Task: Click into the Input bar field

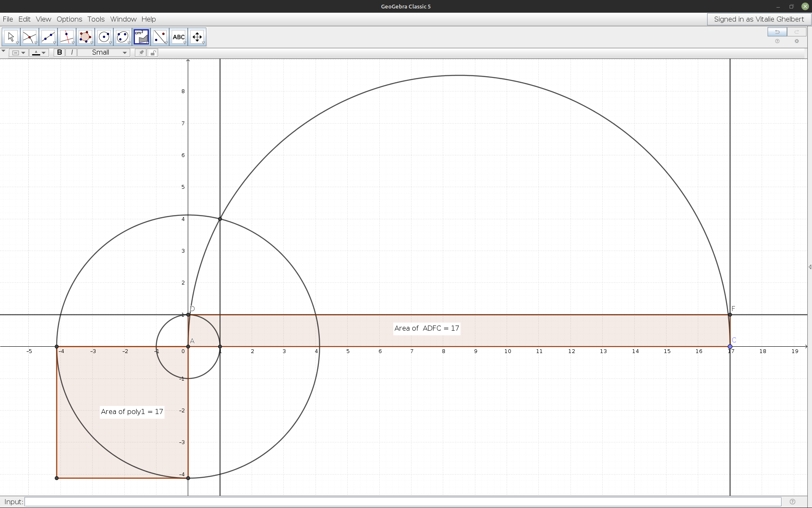Action: (403, 502)
